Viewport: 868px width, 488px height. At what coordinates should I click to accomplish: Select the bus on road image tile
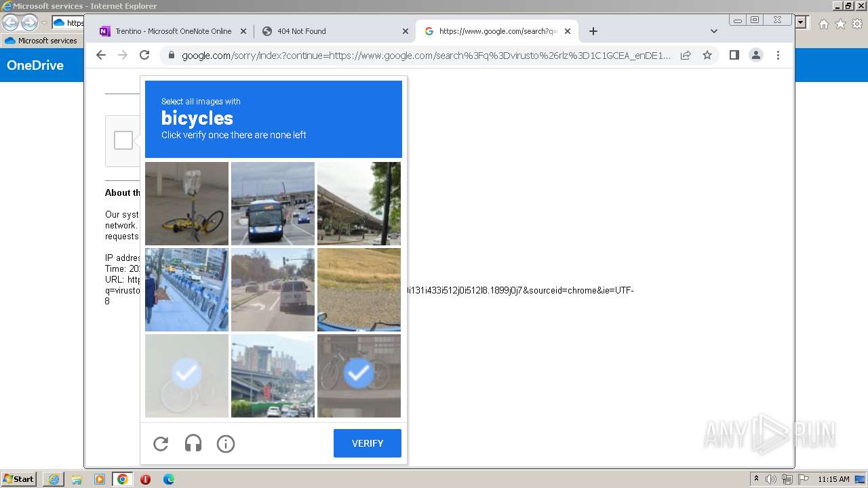tap(273, 203)
